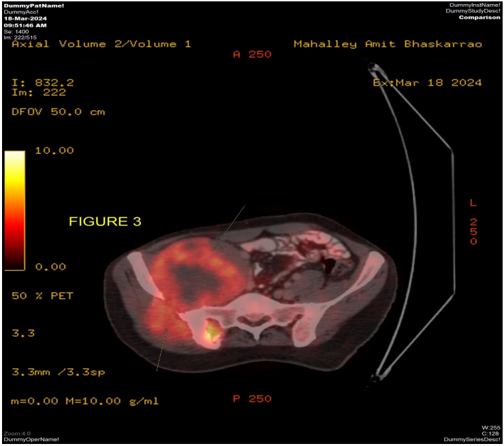Click the bright yellow hotspot in the sacrum
This screenshot has height=446, width=504.
pyautogui.click(x=212, y=333)
